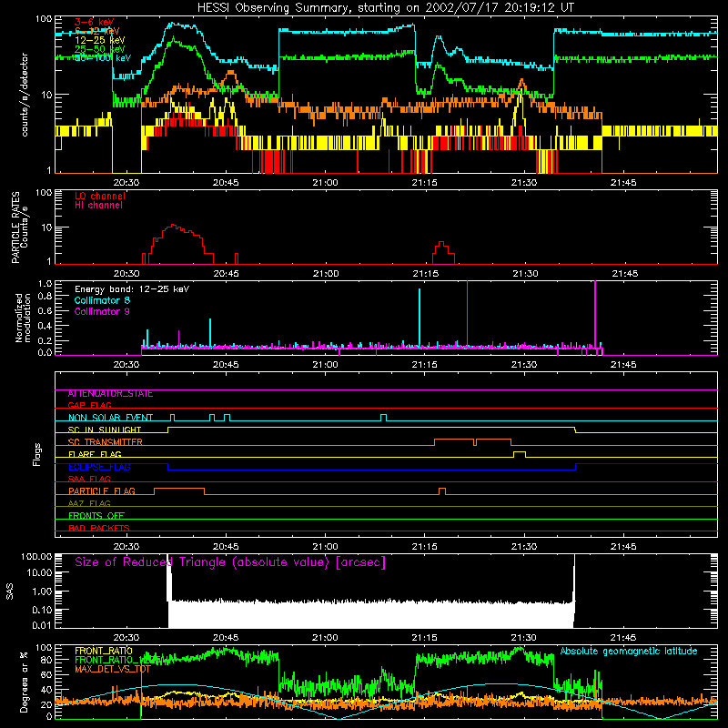
Task: Click the 20:45 tick label under particle rates panel
Action: pyautogui.click(x=226, y=274)
